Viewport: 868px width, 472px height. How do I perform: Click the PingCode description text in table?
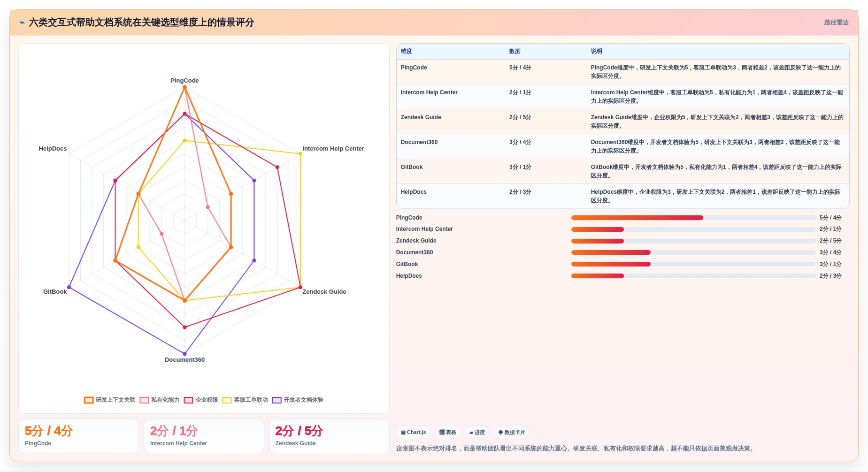(x=715, y=72)
